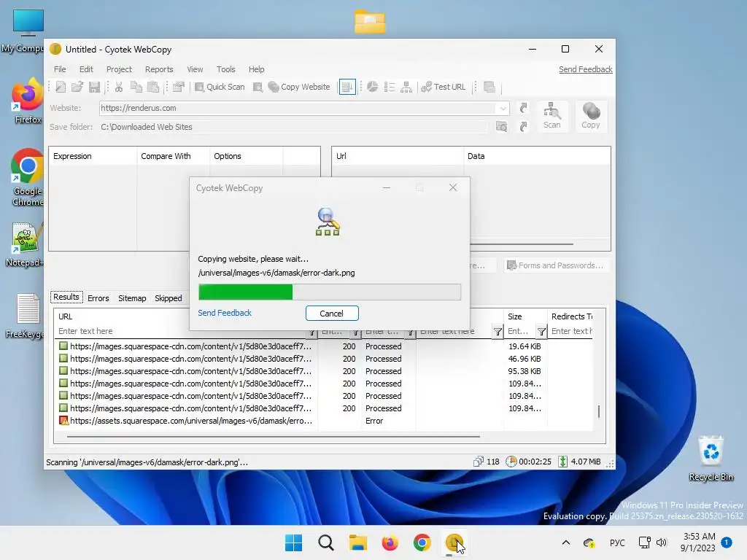Open the File menu
747x560 pixels.
(x=60, y=69)
